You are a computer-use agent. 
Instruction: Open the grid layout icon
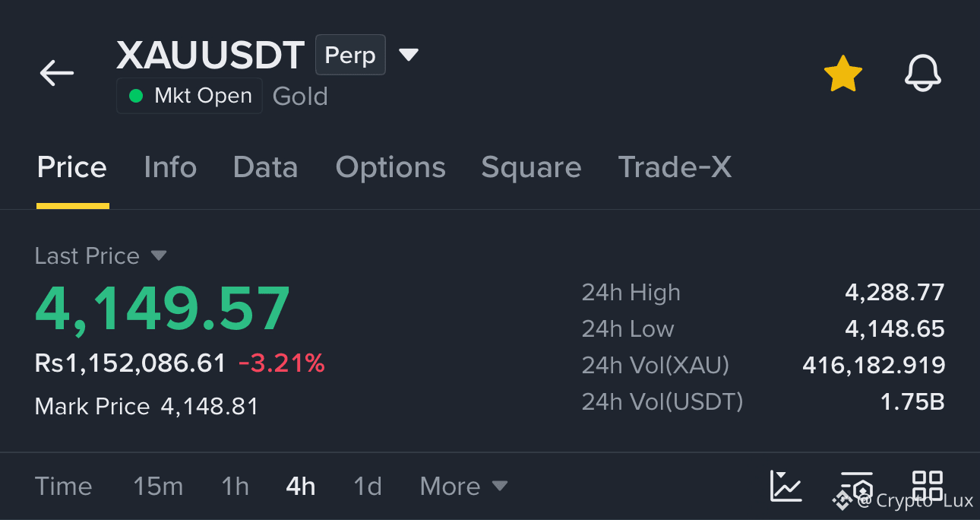click(x=928, y=486)
